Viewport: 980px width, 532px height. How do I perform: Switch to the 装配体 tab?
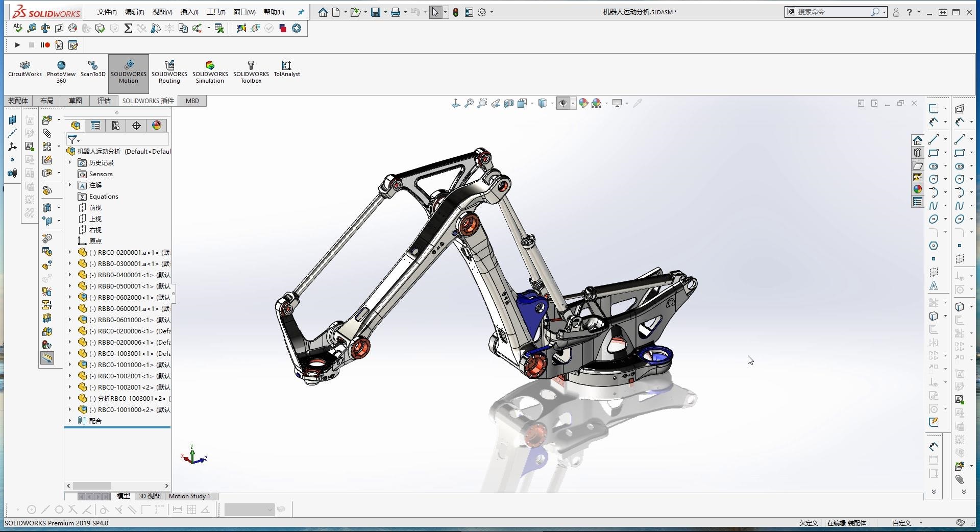(18, 101)
